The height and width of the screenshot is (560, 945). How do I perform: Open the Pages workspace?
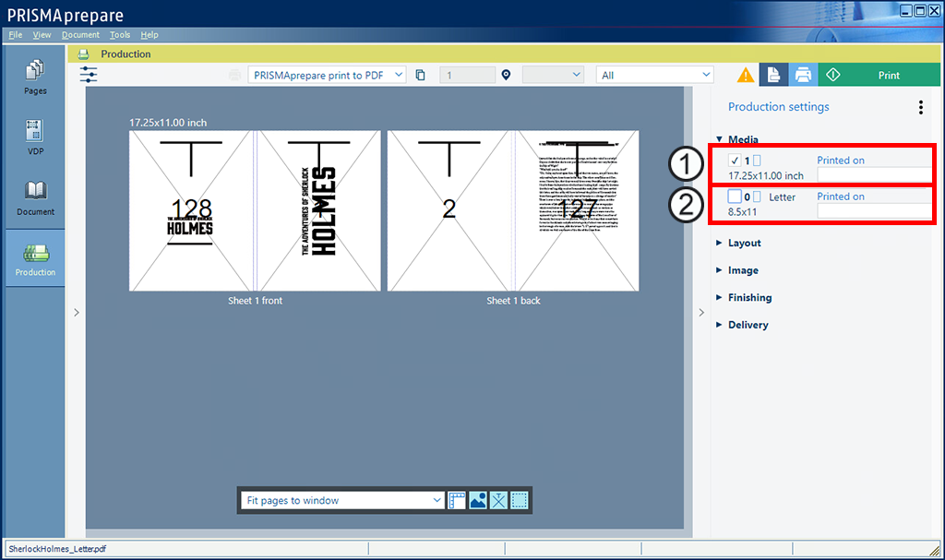tap(35, 77)
